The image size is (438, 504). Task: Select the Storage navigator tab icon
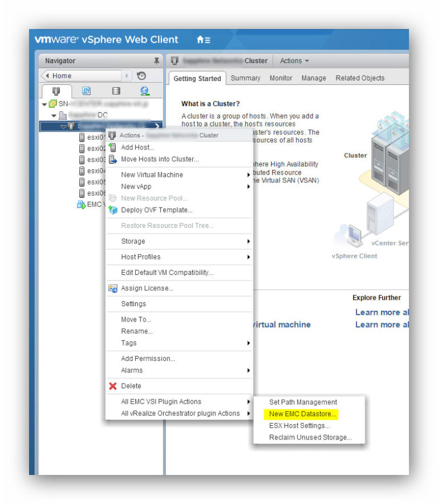click(x=116, y=91)
